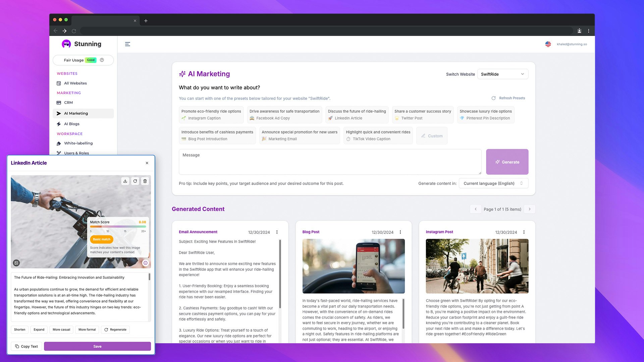
Task: Click the match score info icon
Action: point(145,263)
